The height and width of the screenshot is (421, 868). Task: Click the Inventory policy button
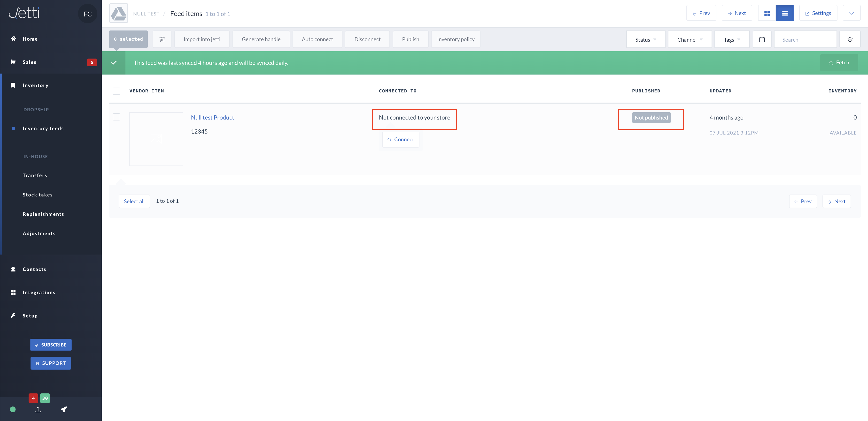(456, 39)
